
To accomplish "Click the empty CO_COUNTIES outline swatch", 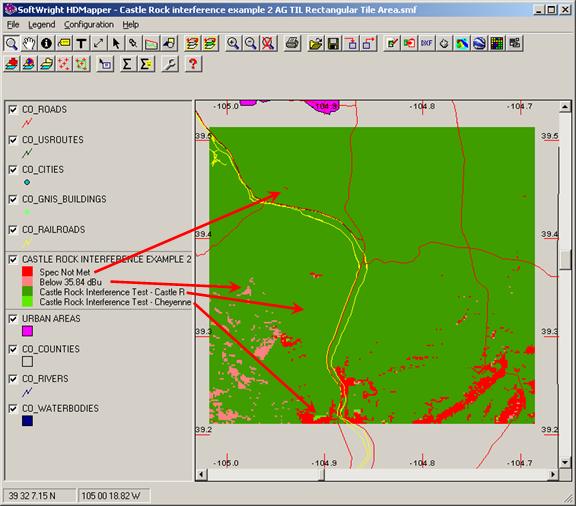I will click(27, 362).
